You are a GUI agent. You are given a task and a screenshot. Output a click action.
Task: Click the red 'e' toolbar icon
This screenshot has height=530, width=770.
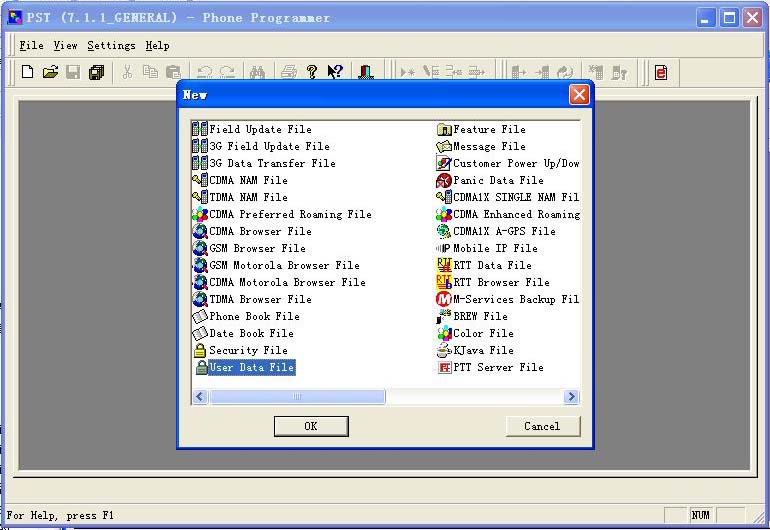(x=661, y=72)
